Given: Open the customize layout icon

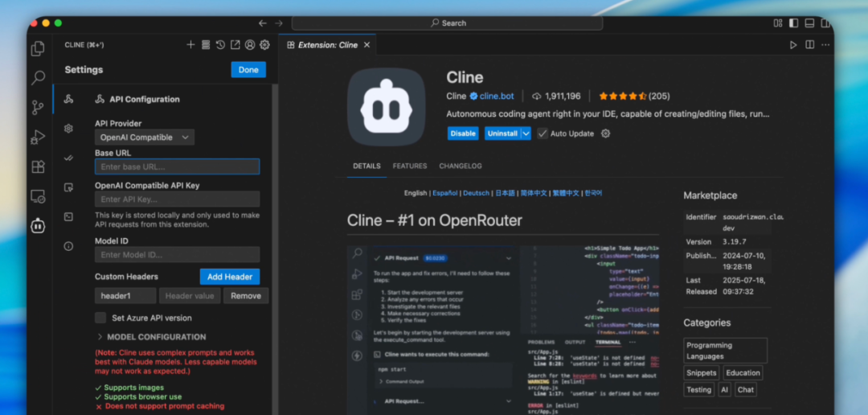Looking at the screenshot, I should 778,23.
